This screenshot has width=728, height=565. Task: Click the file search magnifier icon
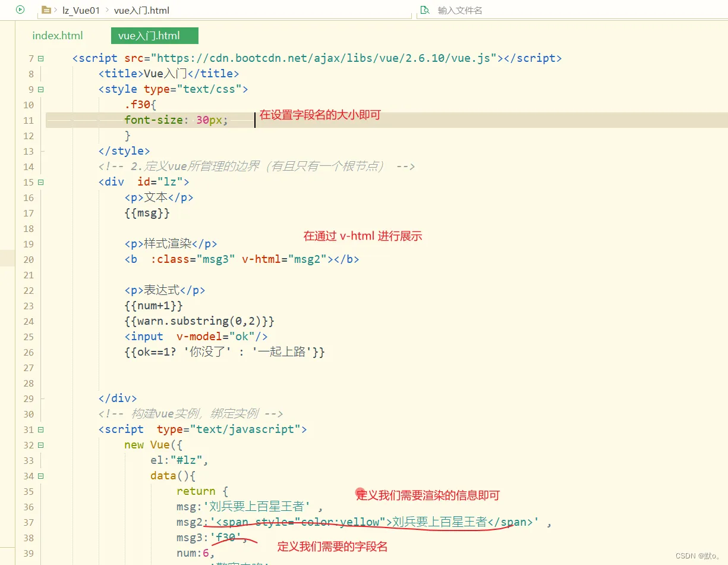point(424,10)
